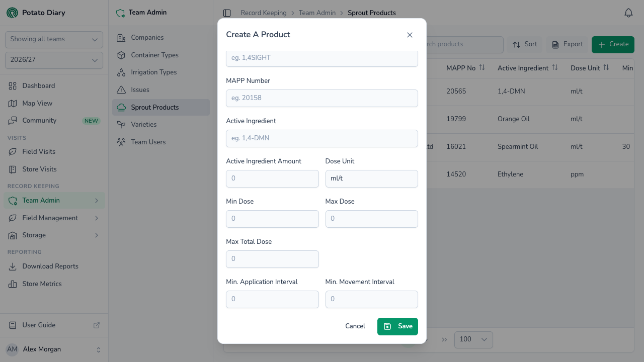Click the Spearmint Oil cell
Viewport: 644px width, 362px height.
click(x=518, y=147)
